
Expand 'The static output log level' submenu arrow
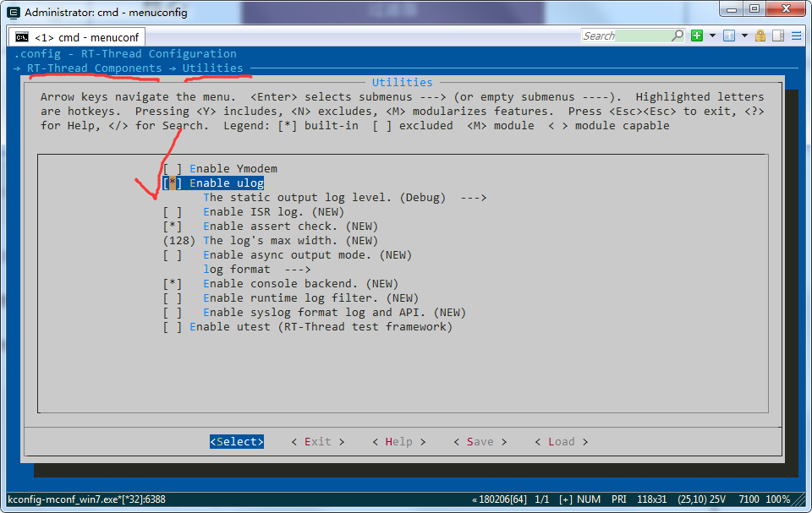coord(474,198)
